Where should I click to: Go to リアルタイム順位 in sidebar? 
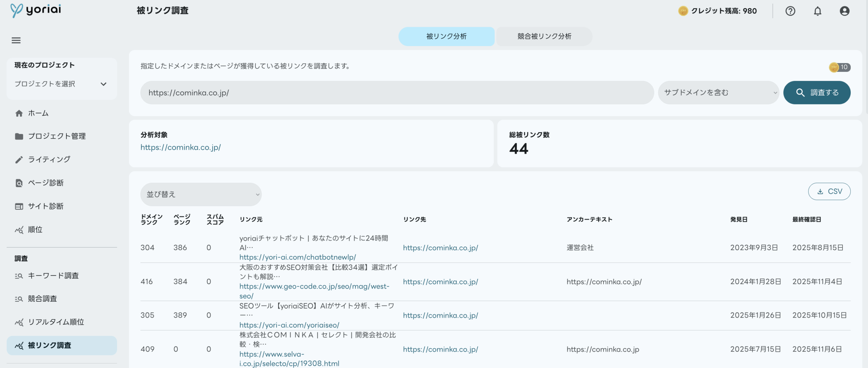[x=56, y=322]
